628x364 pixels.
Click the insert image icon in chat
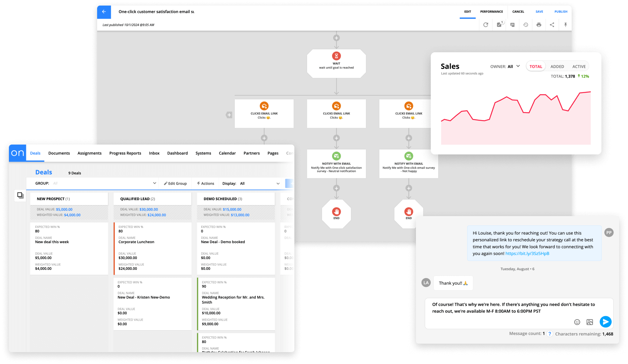tap(590, 322)
